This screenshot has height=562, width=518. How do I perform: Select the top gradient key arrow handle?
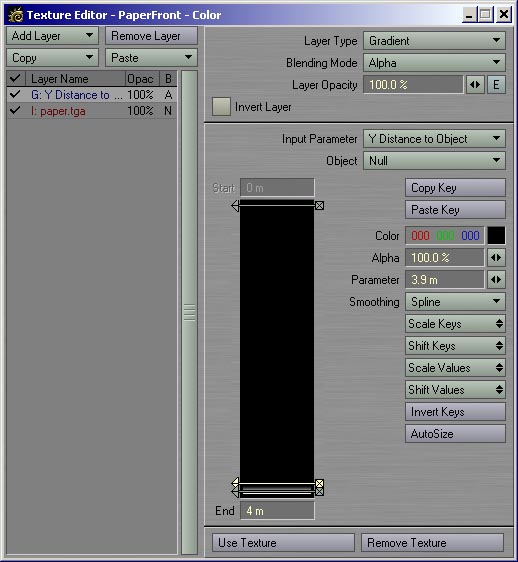[235, 206]
